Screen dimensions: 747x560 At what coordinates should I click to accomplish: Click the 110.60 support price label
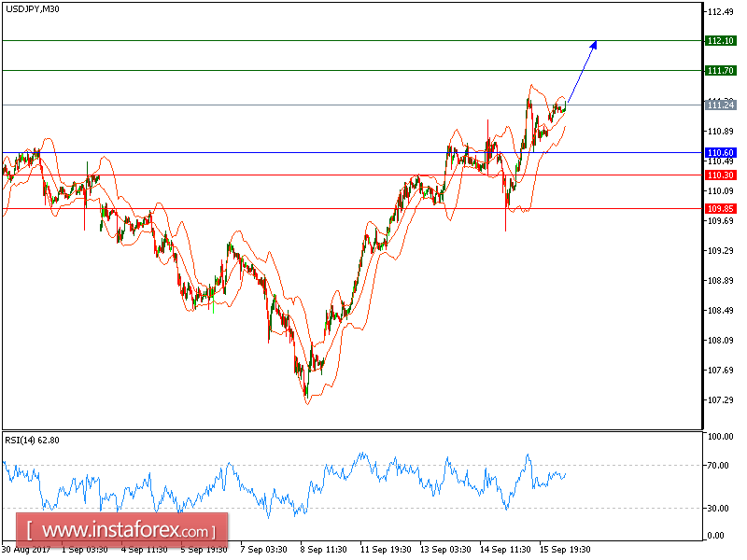coord(719,151)
